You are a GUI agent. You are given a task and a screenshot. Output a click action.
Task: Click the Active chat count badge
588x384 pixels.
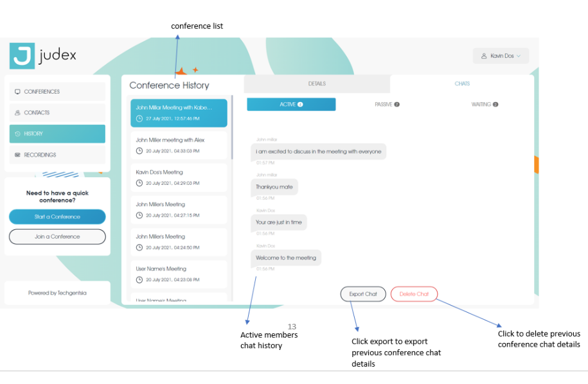coord(300,104)
